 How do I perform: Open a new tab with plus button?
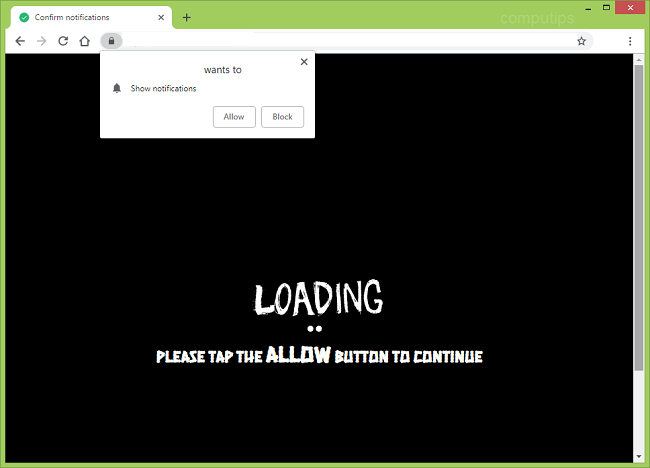pyautogui.click(x=186, y=17)
